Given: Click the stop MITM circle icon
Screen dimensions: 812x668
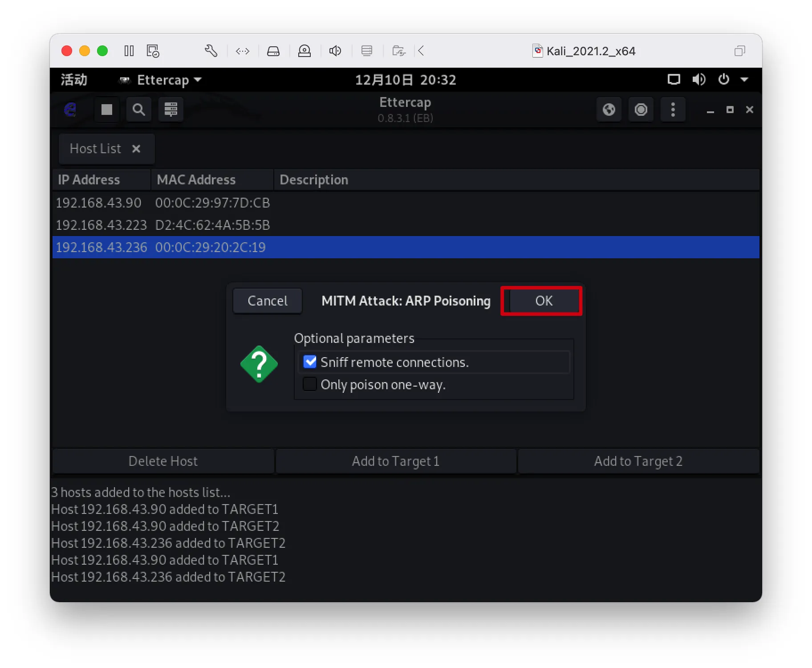Looking at the screenshot, I should tap(641, 110).
